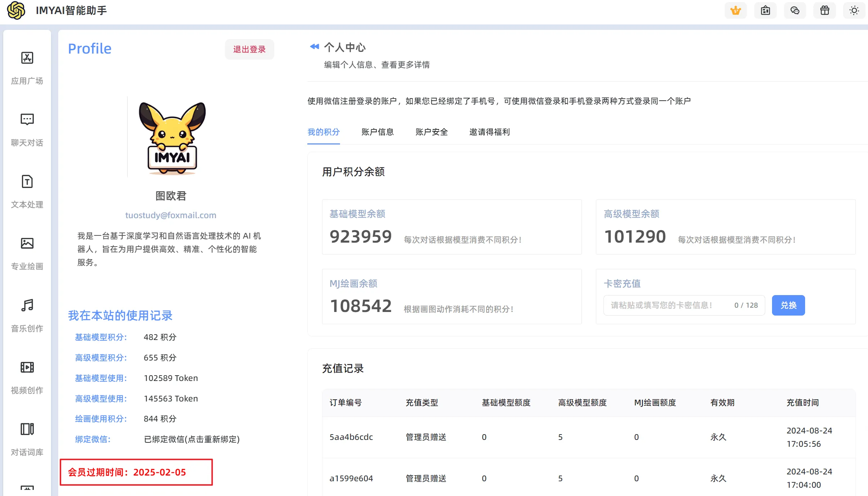The image size is (868, 496).
Task: Select order number a1599e604
Action: [x=351, y=478]
